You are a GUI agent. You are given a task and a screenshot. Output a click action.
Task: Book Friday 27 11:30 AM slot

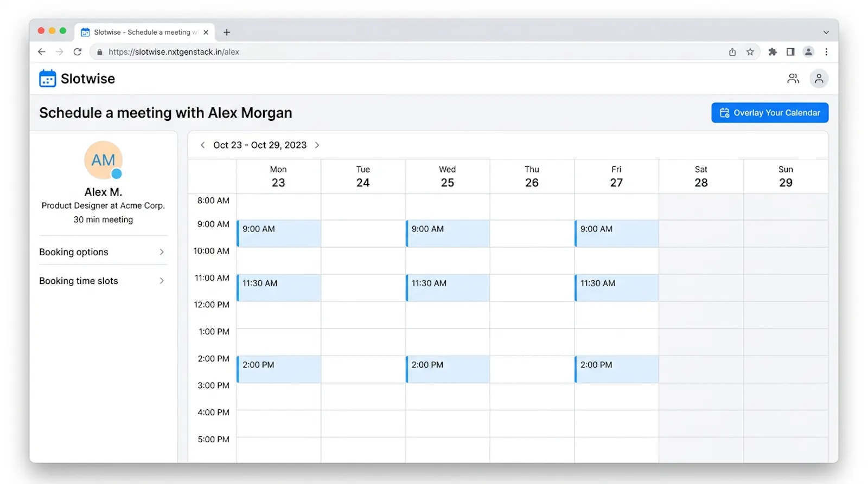click(617, 288)
